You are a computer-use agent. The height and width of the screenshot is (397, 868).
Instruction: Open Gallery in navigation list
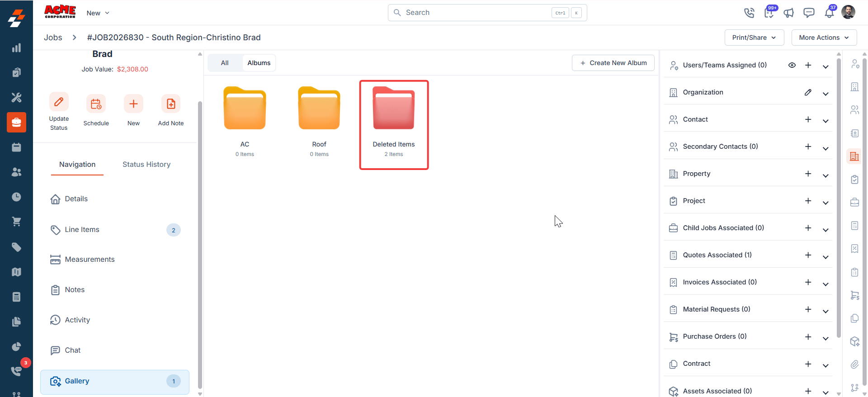click(115, 382)
